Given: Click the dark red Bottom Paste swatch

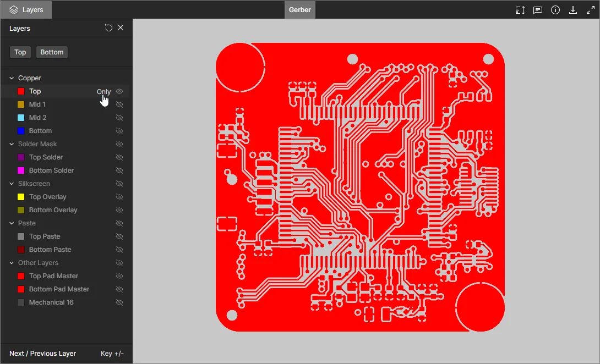Looking at the screenshot, I should [x=21, y=250].
